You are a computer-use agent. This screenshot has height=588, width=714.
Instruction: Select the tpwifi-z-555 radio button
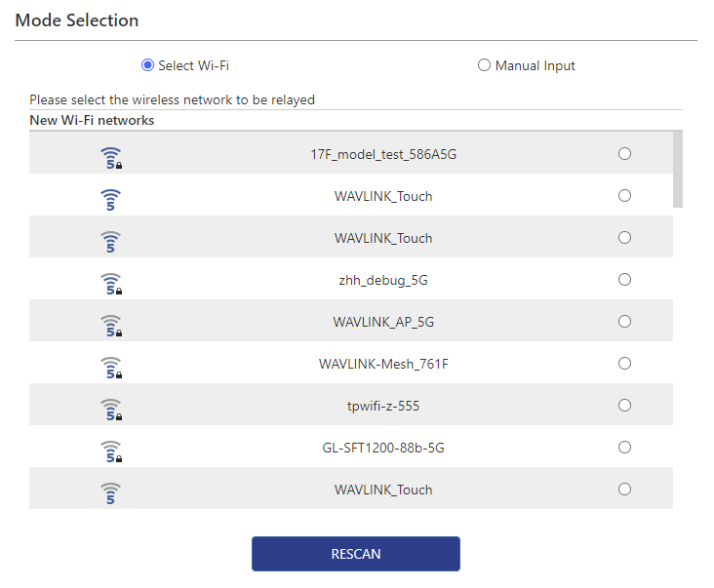coord(625,406)
